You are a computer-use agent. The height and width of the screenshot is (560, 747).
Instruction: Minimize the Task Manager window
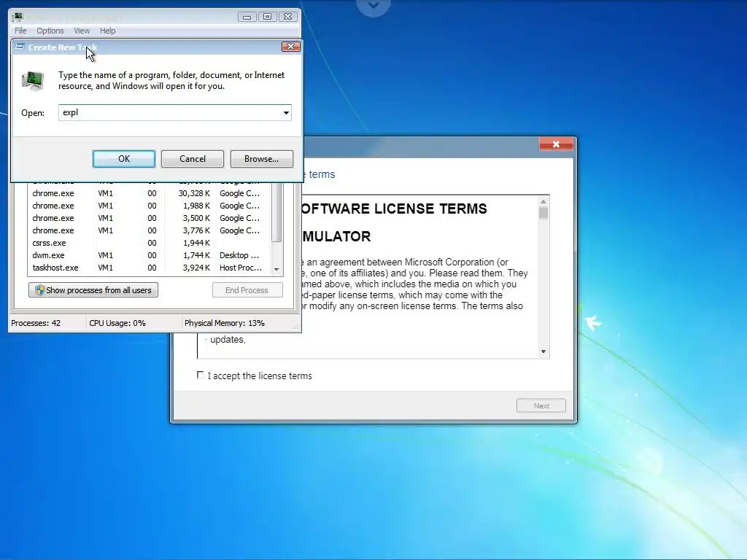point(247,17)
